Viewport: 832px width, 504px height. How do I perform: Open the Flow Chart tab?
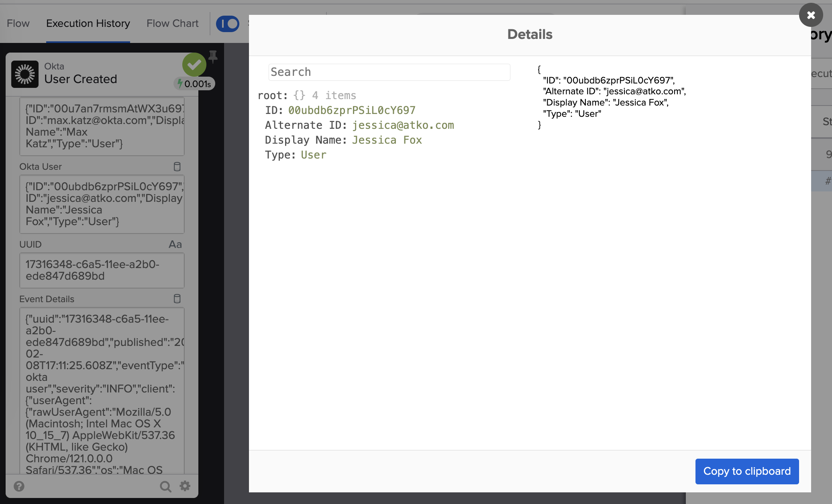click(172, 24)
